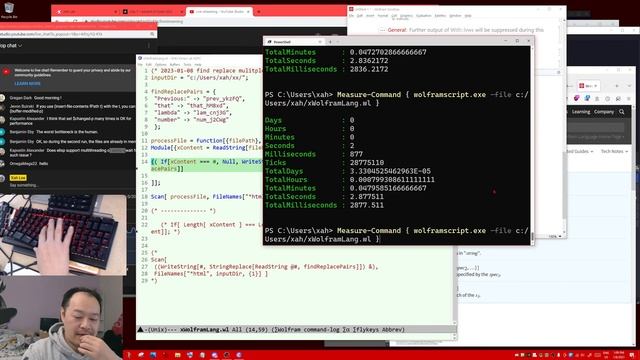Open tab list dropdown in documentation browser
The image size is (640, 360).
click(x=629, y=86)
